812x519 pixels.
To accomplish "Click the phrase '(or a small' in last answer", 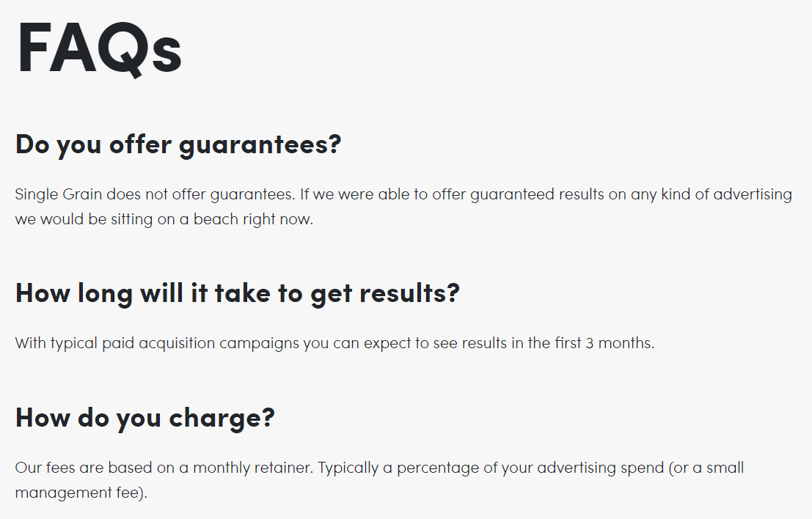I will [x=706, y=468].
